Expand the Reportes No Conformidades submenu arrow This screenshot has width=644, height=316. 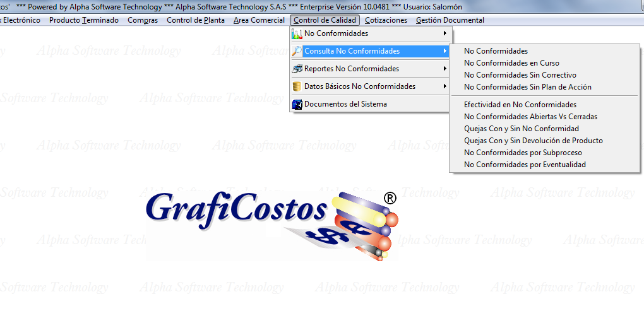444,69
